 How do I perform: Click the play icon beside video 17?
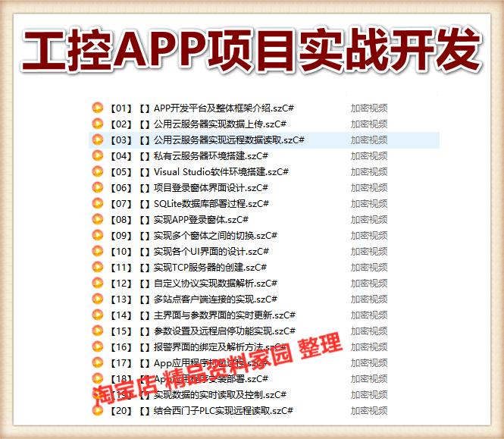pos(98,362)
